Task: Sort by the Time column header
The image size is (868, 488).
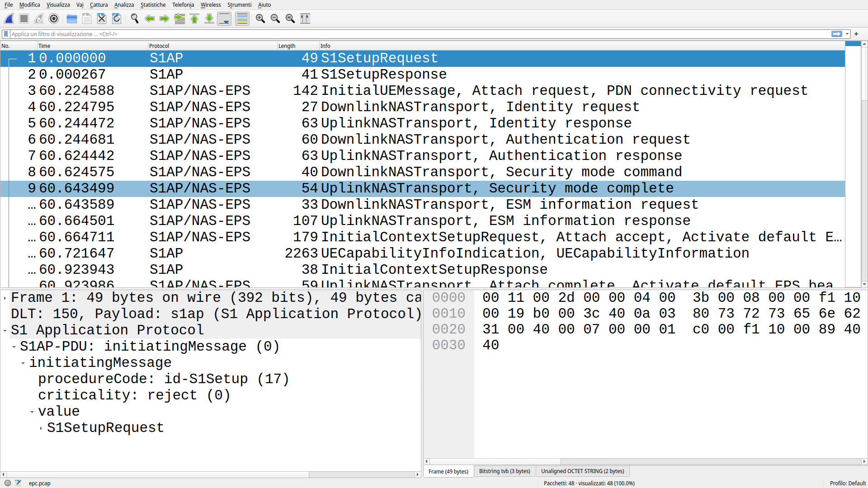Action: tap(93, 46)
